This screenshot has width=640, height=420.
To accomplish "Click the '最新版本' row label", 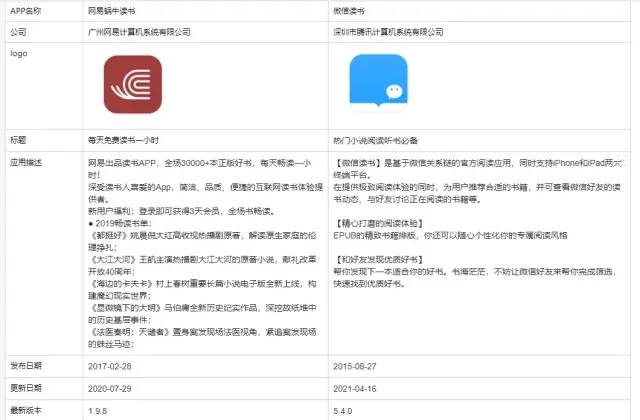I will pos(26,410).
